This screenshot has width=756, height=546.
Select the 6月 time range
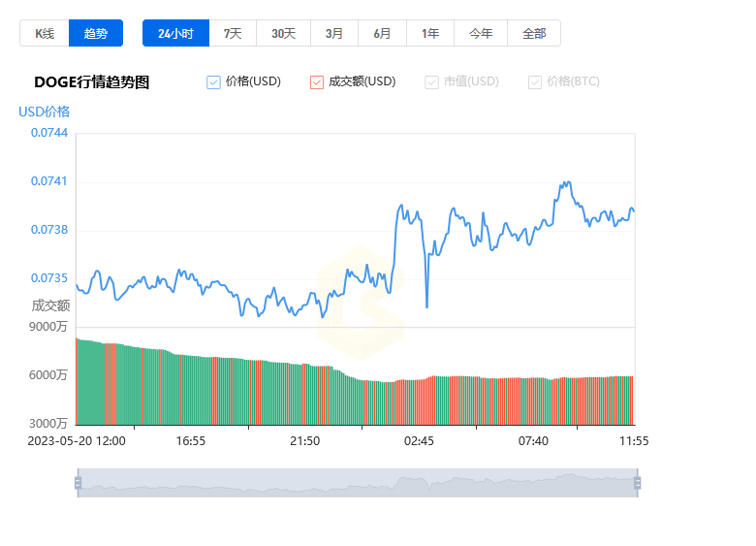click(x=382, y=33)
